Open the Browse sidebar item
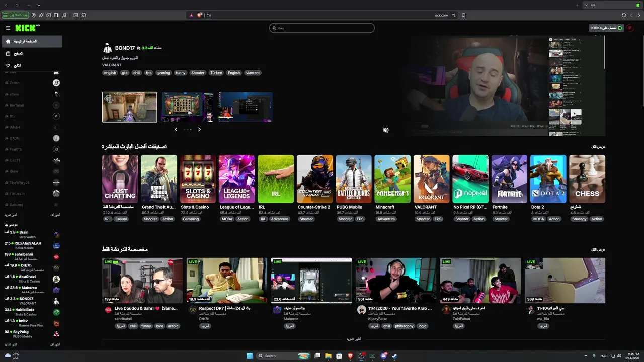The image size is (644, 362). pyautogui.click(x=32, y=53)
